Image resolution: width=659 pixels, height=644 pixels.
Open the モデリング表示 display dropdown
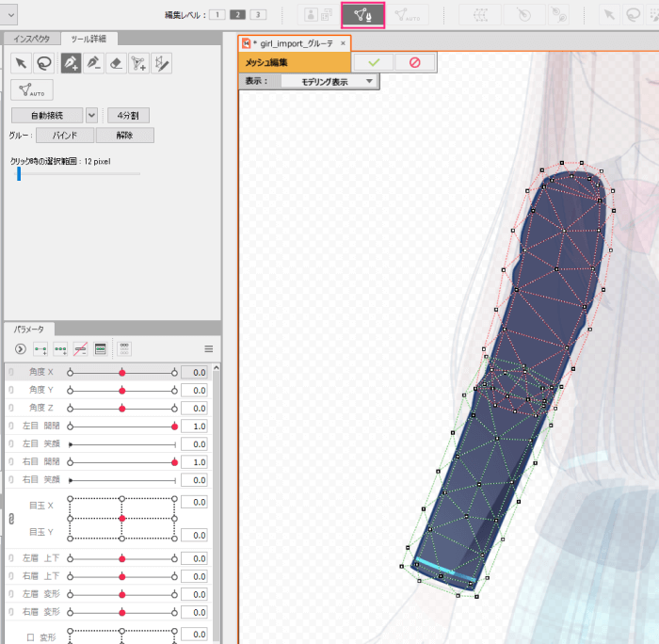click(325, 82)
